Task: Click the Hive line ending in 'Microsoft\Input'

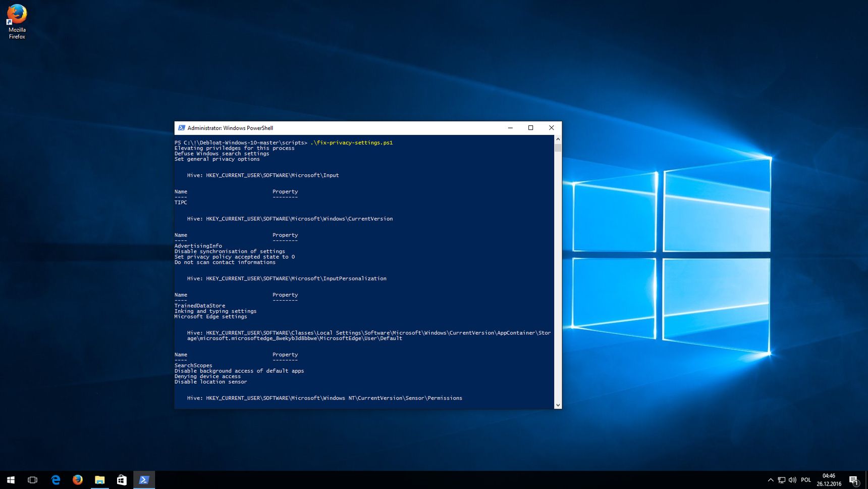Action: tap(263, 175)
